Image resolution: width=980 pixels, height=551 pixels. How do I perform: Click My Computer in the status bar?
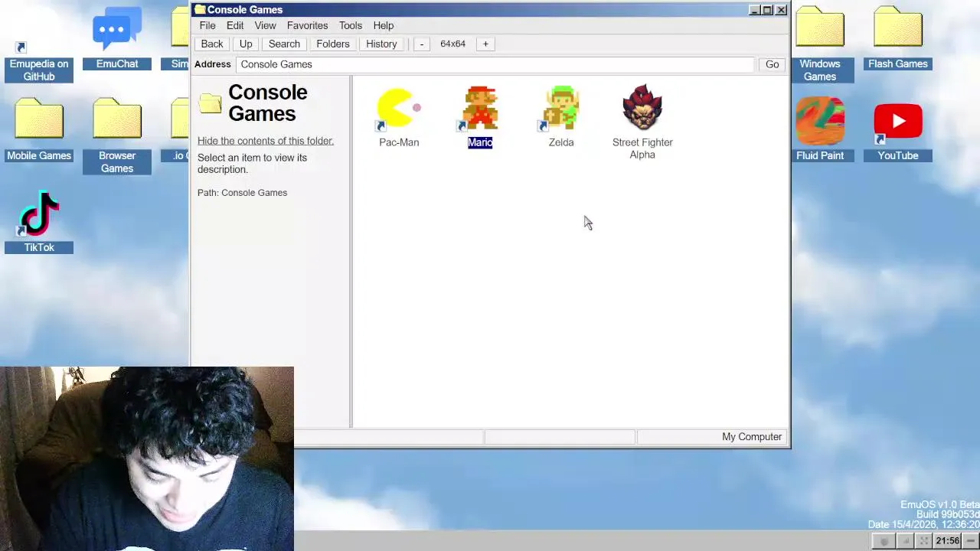pyautogui.click(x=752, y=437)
